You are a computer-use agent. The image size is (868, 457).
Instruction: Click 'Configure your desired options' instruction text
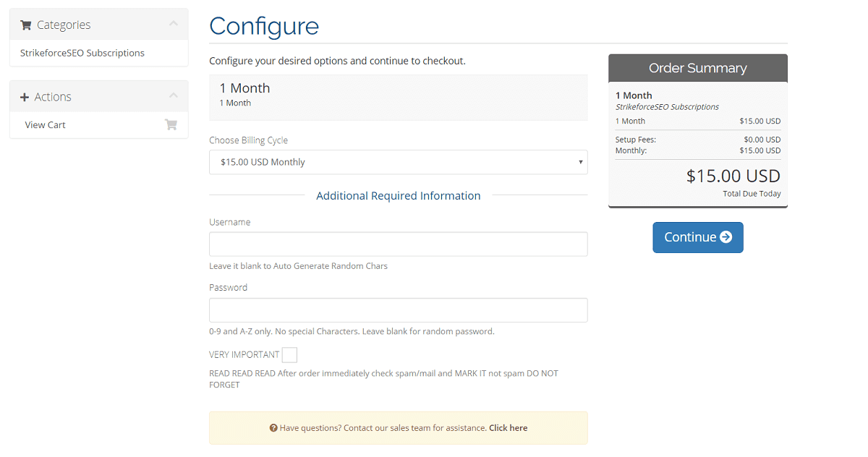pyautogui.click(x=337, y=61)
